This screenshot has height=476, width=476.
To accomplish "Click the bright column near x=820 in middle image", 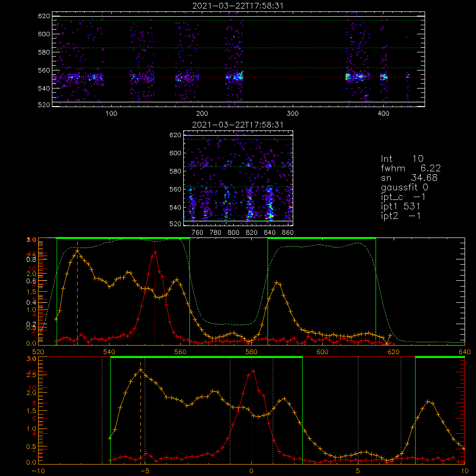I will click(x=250, y=204).
